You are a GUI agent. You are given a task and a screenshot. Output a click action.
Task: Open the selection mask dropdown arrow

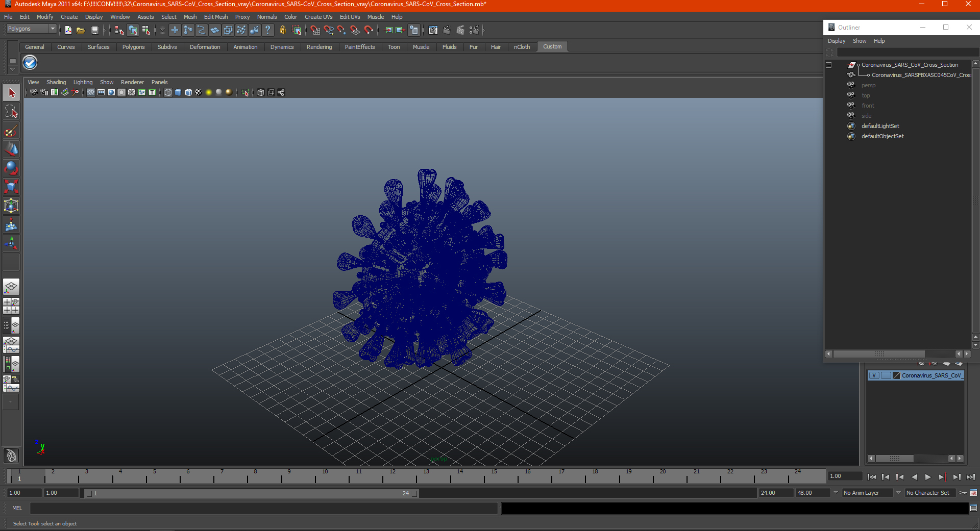point(162,31)
